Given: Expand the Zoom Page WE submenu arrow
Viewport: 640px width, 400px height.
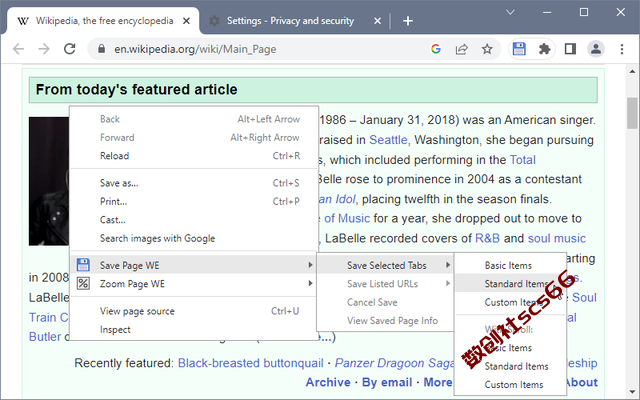Looking at the screenshot, I should click(x=311, y=284).
